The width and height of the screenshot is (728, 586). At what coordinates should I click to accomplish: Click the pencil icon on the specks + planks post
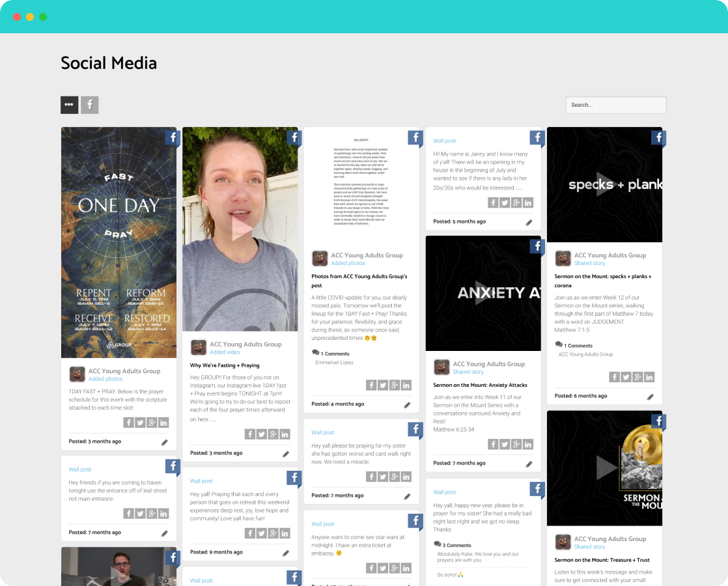click(650, 397)
